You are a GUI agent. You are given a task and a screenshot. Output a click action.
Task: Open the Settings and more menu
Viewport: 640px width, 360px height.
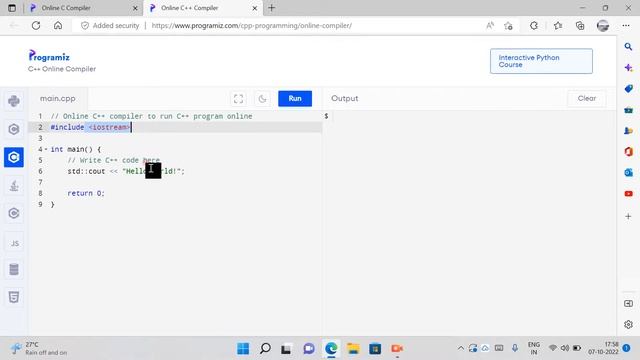626,26
